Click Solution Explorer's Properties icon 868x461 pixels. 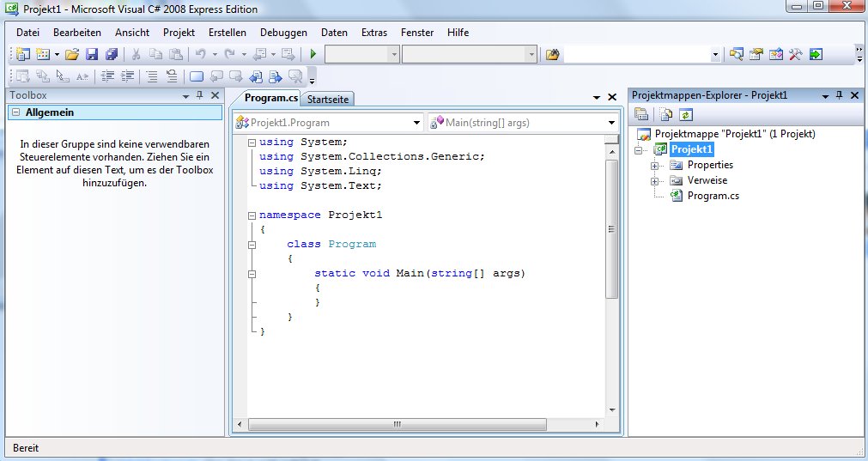[x=641, y=114]
